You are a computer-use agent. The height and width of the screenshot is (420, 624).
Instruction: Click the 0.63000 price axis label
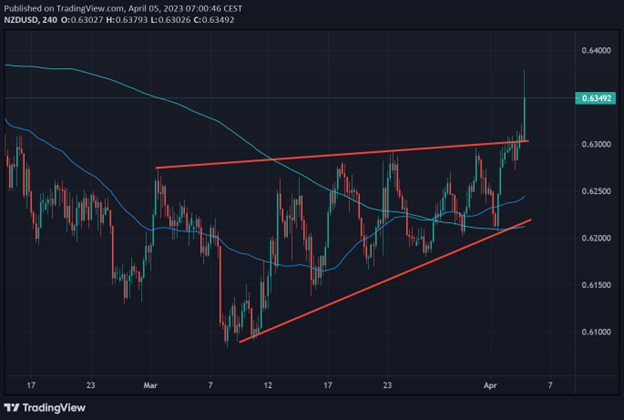click(595, 145)
